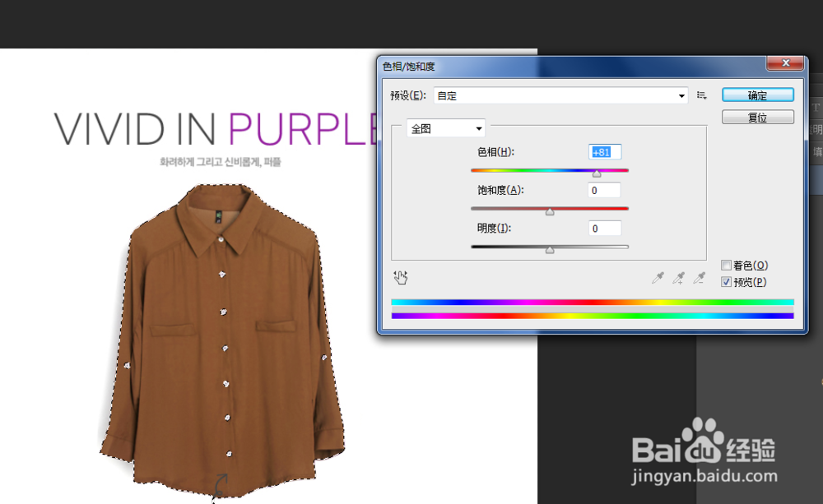Click the lower rainbow color bar

tap(593, 316)
